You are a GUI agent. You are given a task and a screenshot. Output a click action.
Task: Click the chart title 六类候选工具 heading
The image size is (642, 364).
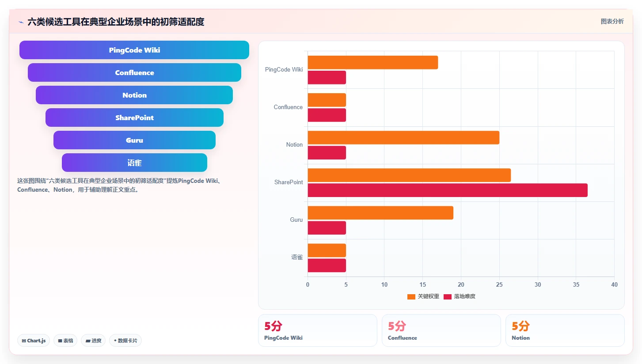(116, 22)
